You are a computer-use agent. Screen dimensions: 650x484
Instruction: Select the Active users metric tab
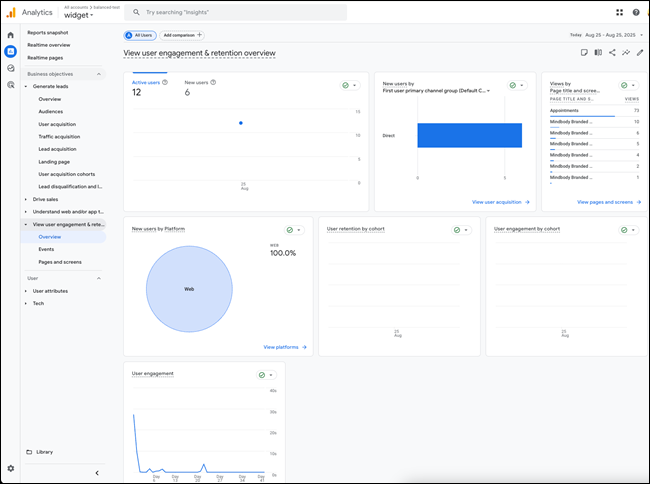point(150,87)
